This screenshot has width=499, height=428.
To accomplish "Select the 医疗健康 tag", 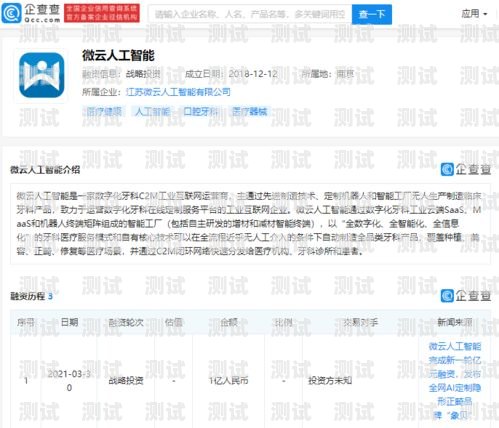I will [104, 112].
